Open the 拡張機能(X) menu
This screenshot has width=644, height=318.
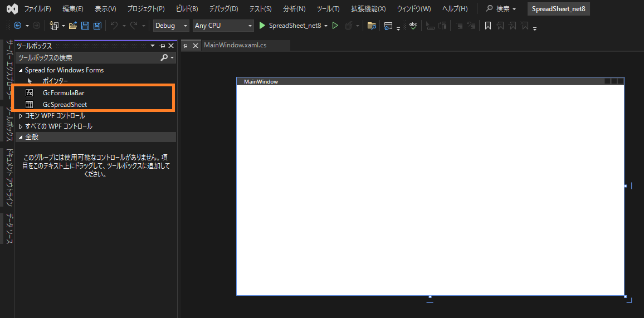[368, 8]
